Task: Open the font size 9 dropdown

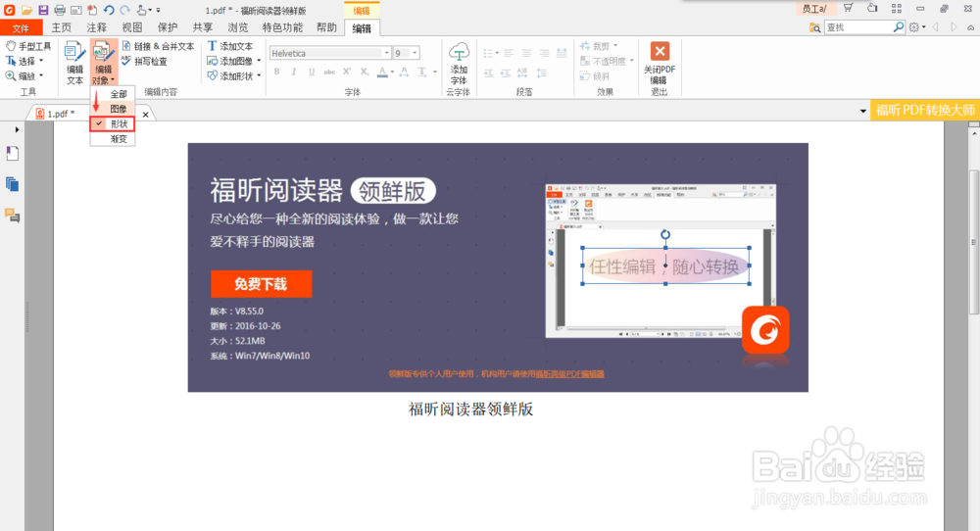Action: click(x=415, y=53)
